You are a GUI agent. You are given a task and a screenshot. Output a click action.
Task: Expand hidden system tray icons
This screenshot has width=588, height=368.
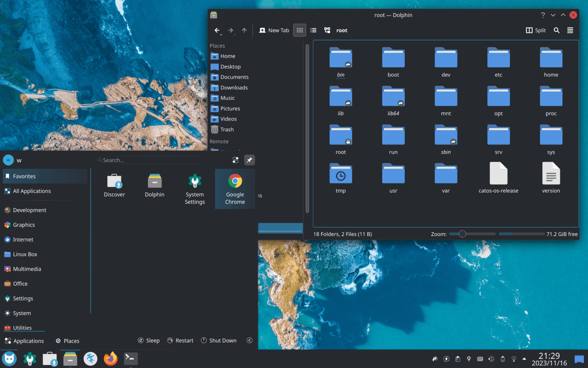click(524, 359)
